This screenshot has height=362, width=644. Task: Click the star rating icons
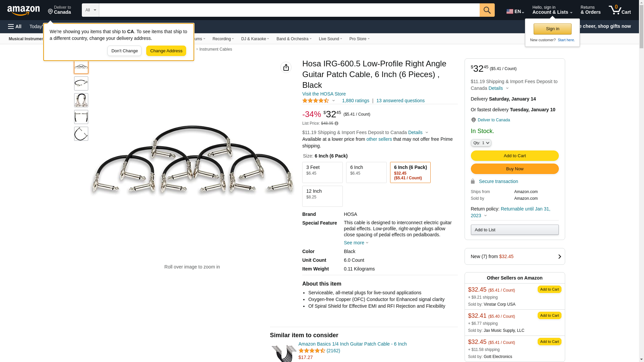316,101
